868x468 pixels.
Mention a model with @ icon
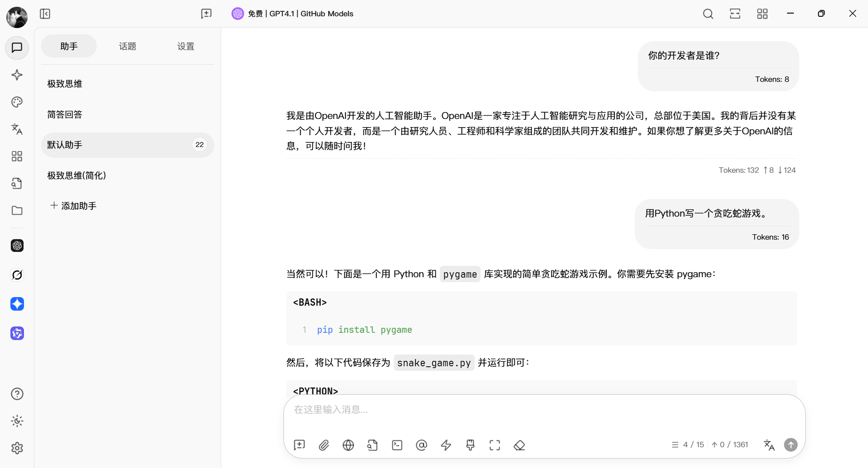tap(421, 445)
